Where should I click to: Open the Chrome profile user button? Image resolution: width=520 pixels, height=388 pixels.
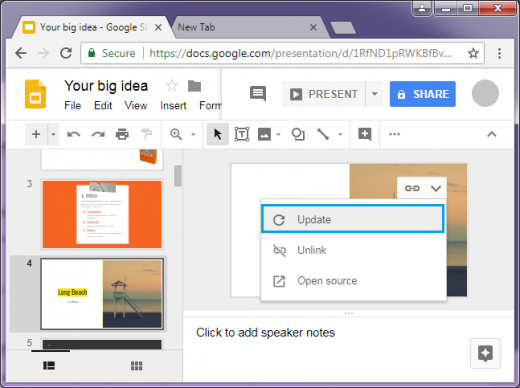(x=422, y=8)
